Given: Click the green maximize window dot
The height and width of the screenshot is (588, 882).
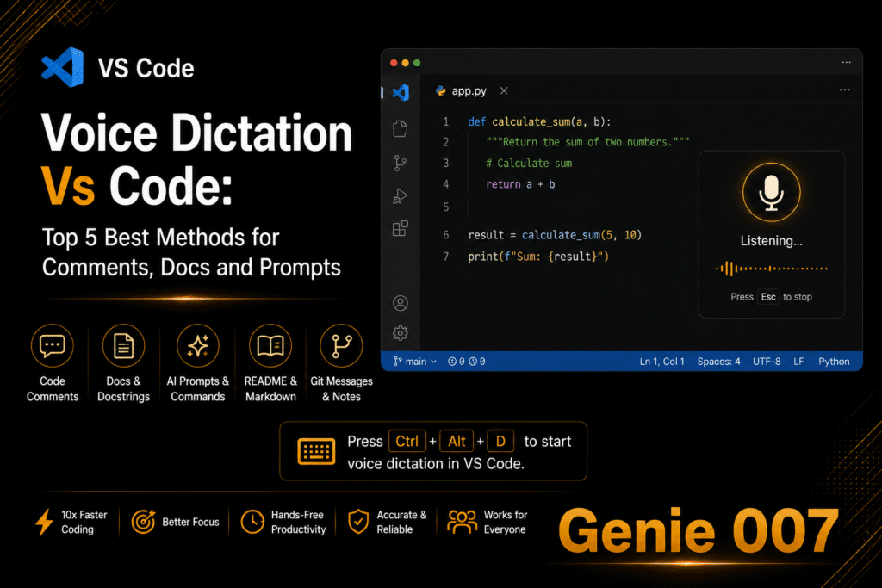Looking at the screenshot, I should pos(417,63).
